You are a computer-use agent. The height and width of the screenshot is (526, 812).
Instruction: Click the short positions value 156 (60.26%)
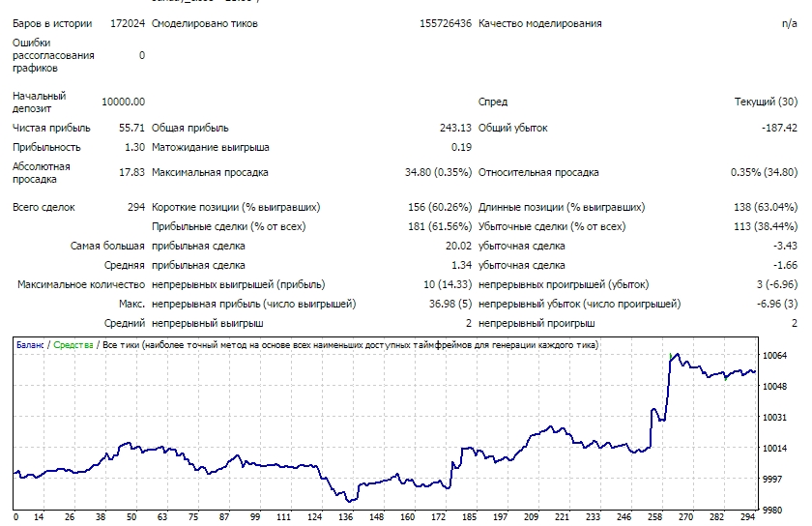pos(440,207)
